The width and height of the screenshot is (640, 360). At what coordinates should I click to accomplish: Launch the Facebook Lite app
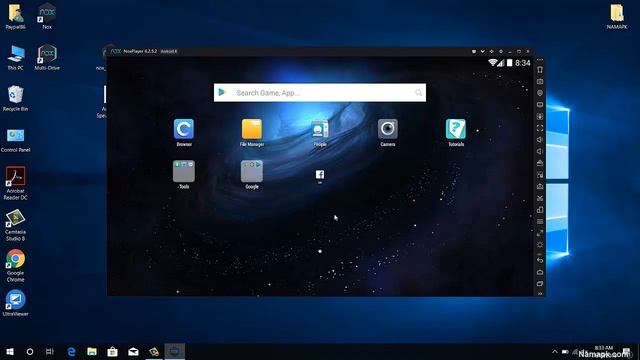pos(320,175)
